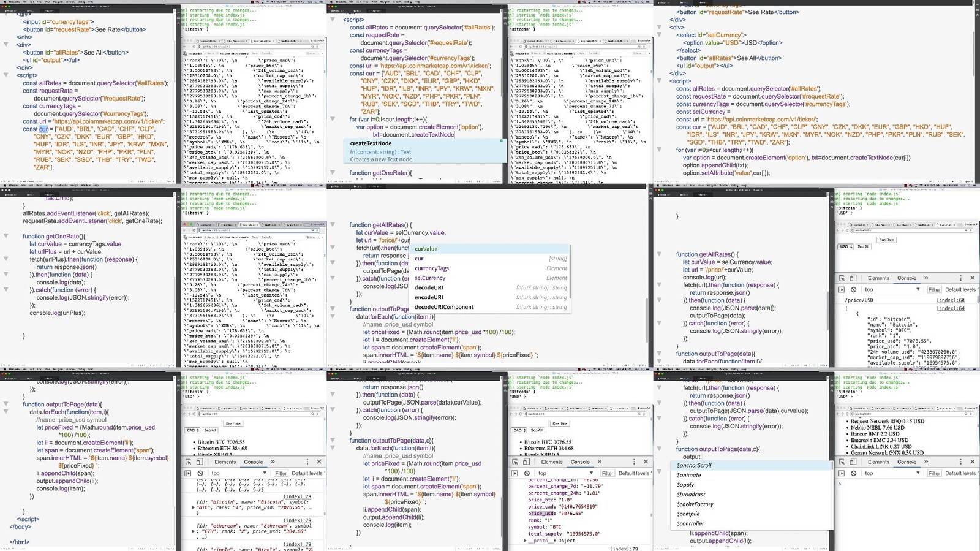Select inspect-element icon above the /price/USD log
The width and height of the screenshot is (980, 551).
[x=842, y=278]
